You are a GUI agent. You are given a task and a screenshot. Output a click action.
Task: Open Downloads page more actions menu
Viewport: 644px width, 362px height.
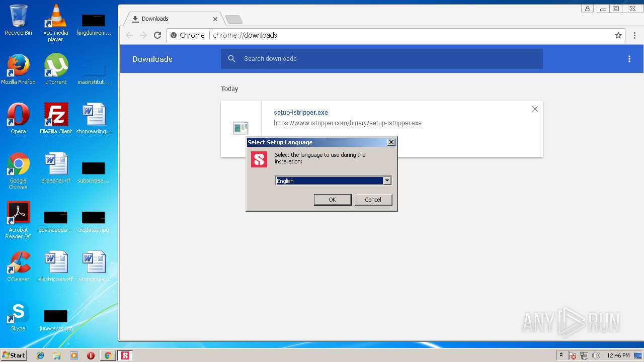629,59
